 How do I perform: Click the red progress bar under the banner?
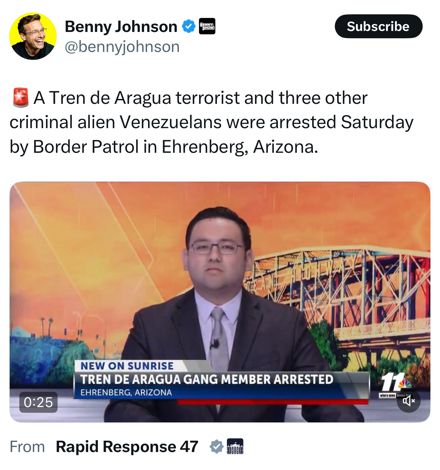[273, 402]
